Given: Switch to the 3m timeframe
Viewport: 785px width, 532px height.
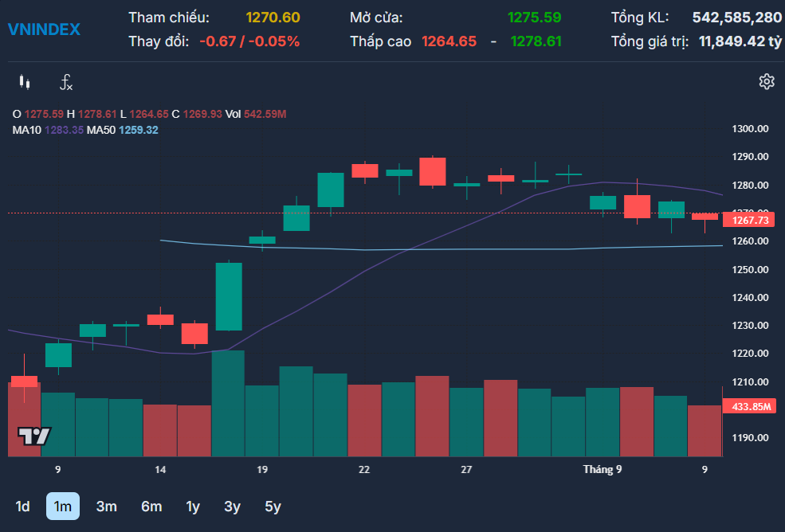Looking at the screenshot, I should (107, 507).
